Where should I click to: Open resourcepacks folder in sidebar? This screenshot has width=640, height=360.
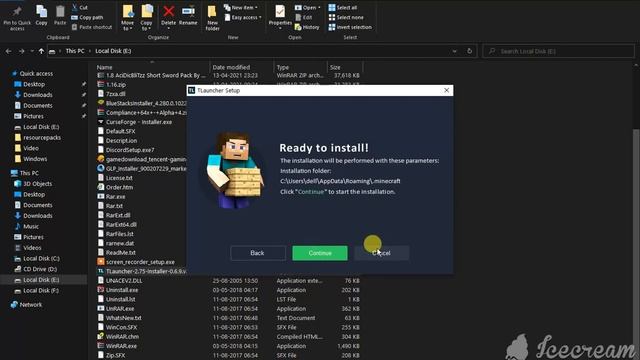click(x=42, y=138)
